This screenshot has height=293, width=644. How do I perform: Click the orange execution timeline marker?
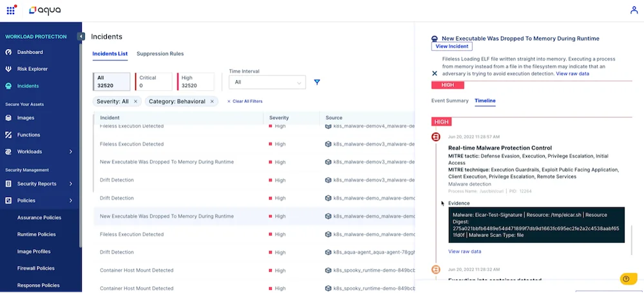coord(436,270)
